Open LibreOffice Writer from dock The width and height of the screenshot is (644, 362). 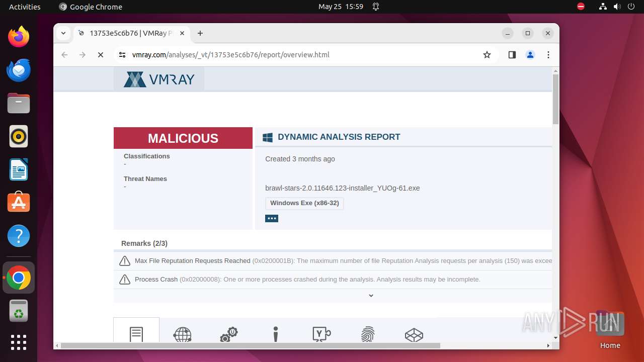19,169
